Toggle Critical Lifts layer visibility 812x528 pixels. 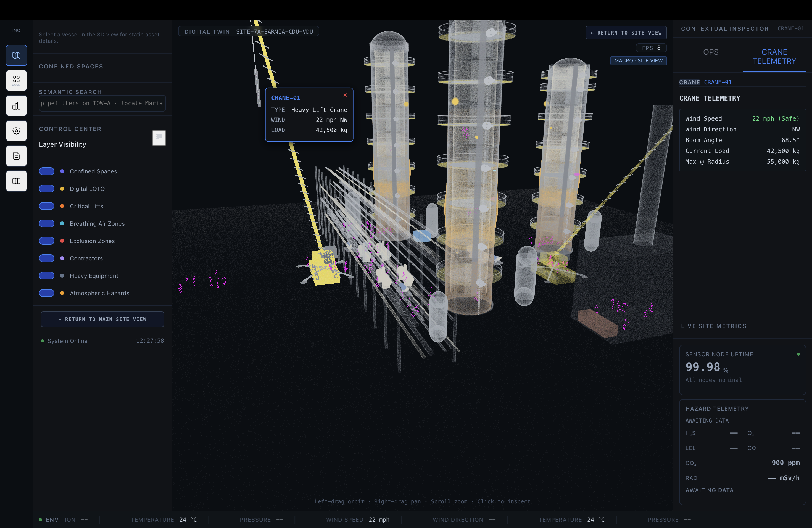point(47,206)
